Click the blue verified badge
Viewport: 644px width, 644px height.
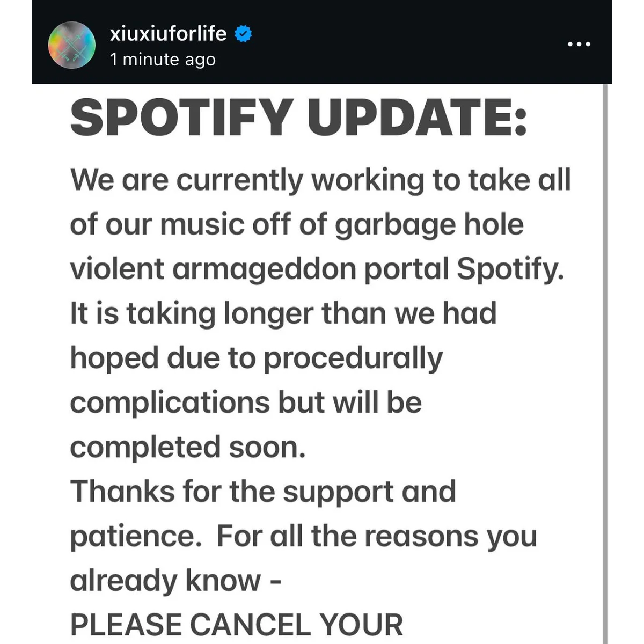pyautogui.click(x=244, y=34)
